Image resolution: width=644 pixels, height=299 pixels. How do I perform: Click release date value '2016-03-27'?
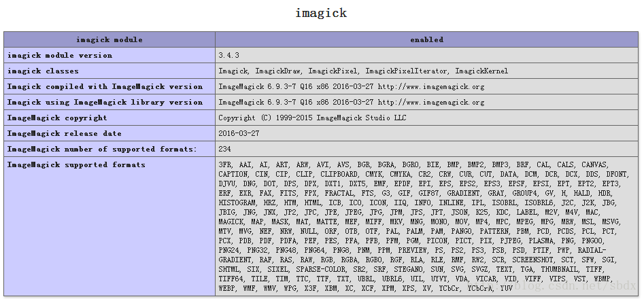click(239, 133)
